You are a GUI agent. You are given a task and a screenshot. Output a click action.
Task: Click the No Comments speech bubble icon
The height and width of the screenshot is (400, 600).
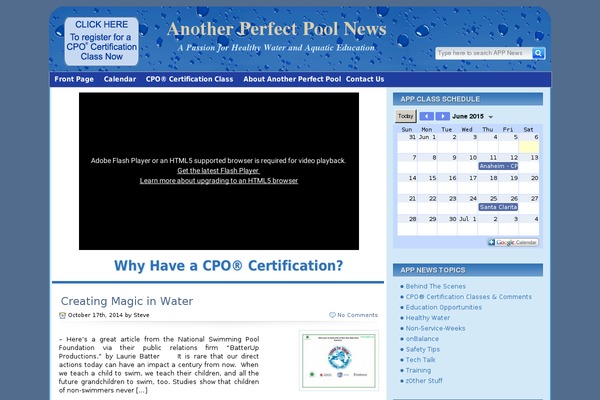click(x=332, y=315)
